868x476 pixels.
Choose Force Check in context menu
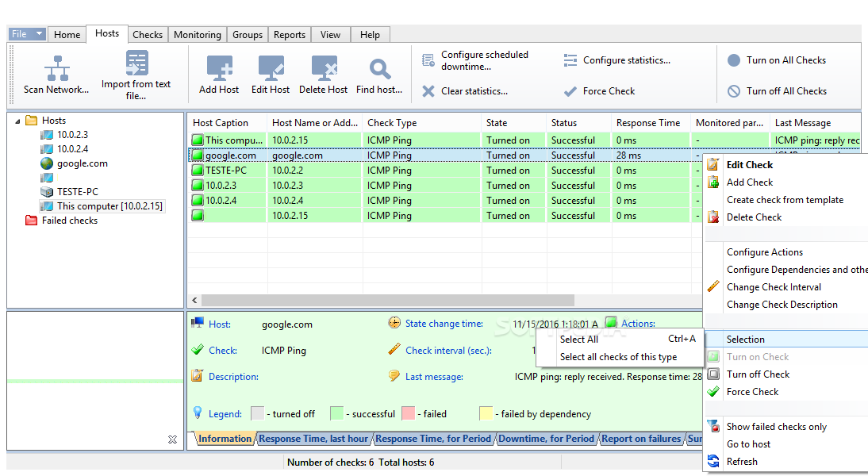click(x=752, y=392)
